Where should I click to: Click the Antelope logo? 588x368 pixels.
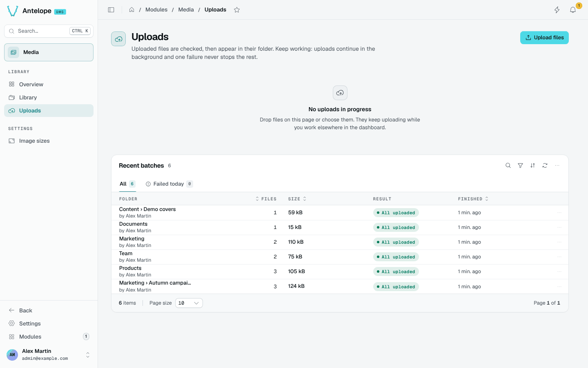(x=36, y=11)
